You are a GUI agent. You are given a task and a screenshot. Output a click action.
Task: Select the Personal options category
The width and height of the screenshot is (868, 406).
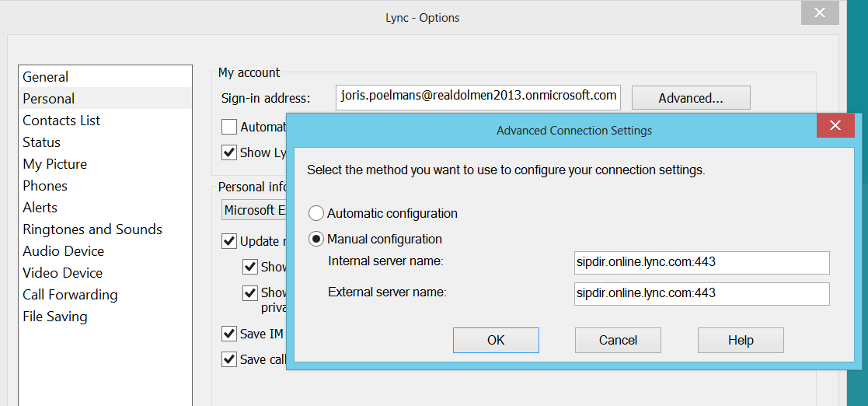coord(105,99)
